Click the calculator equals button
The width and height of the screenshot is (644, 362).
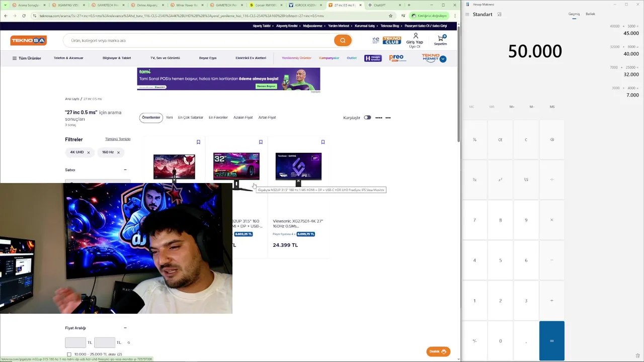point(552,340)
